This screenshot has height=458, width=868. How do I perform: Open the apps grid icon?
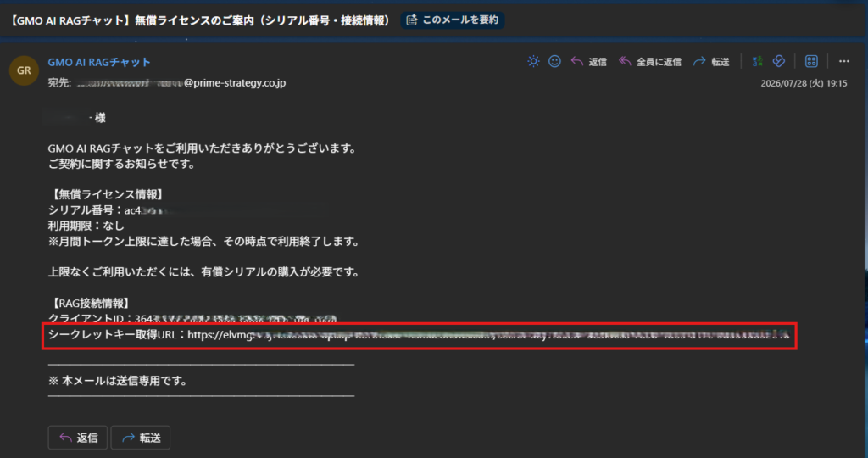click(811, 61)
